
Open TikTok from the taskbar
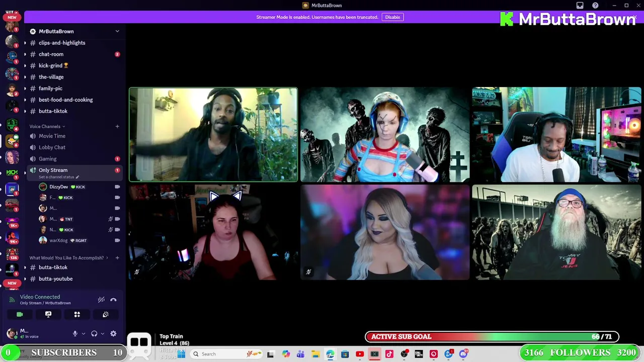389,354
